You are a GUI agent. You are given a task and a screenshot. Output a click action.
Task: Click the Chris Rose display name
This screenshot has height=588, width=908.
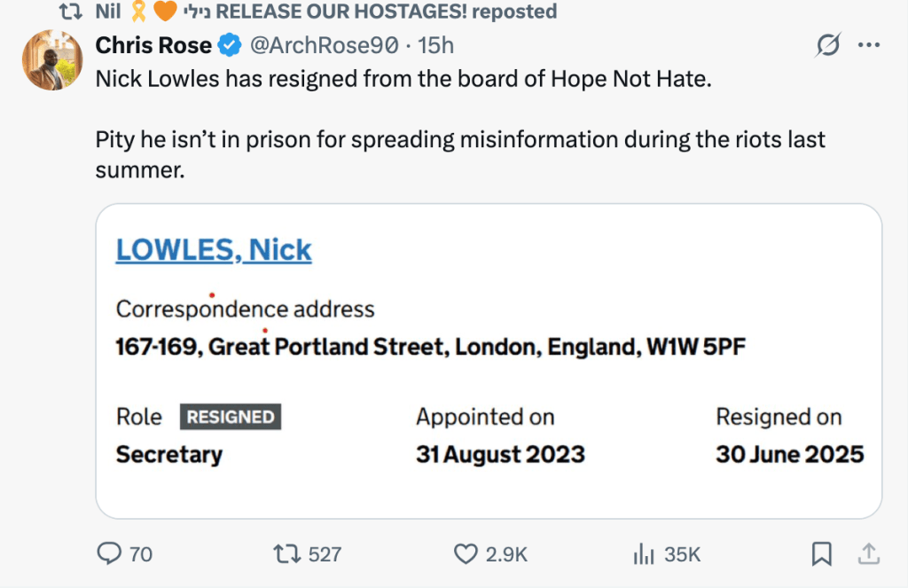coord(153,44)
